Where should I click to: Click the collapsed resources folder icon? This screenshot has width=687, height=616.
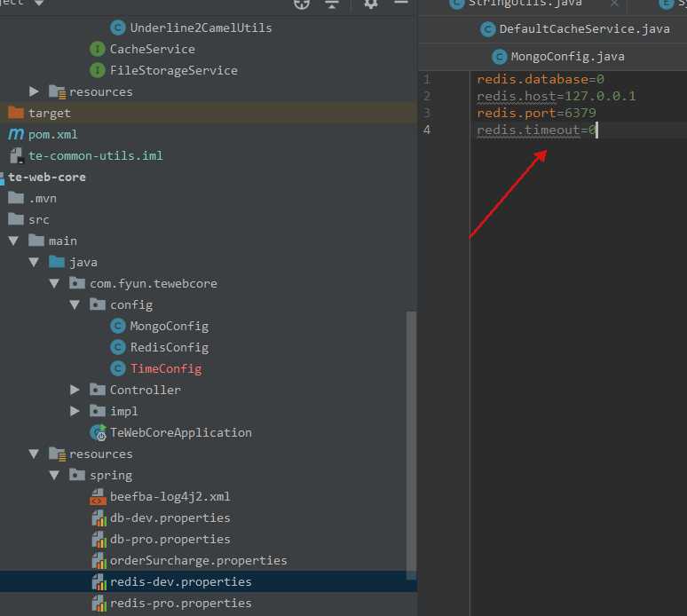pyautogui.click(x=57, y=92)
